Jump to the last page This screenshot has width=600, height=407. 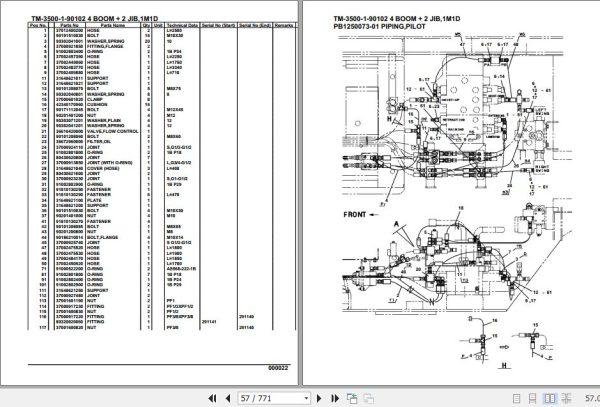[x=335, y=398]
